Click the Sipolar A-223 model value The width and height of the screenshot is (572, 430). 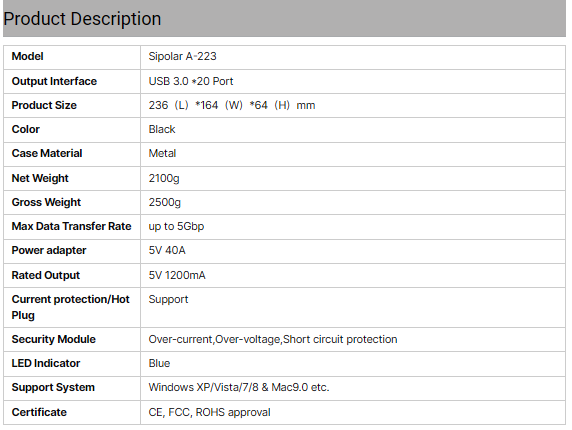point(182,56)
